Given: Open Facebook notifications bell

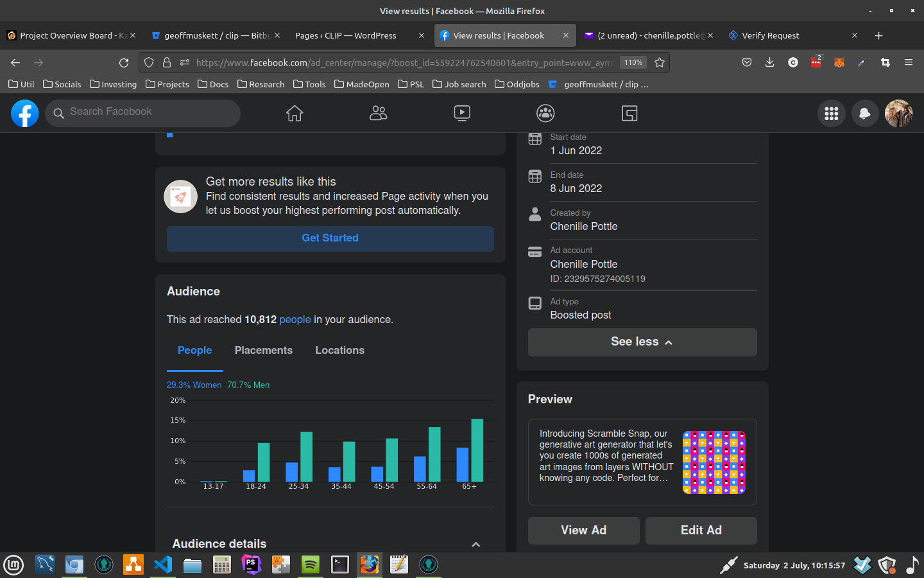Looking at the screenshot, I should pyautogui.click(x=865, y=113).
